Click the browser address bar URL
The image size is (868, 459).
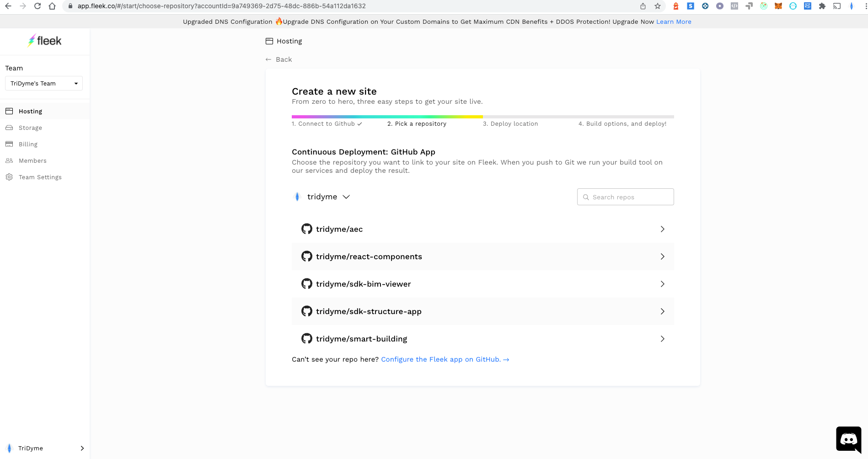[221, 6]
